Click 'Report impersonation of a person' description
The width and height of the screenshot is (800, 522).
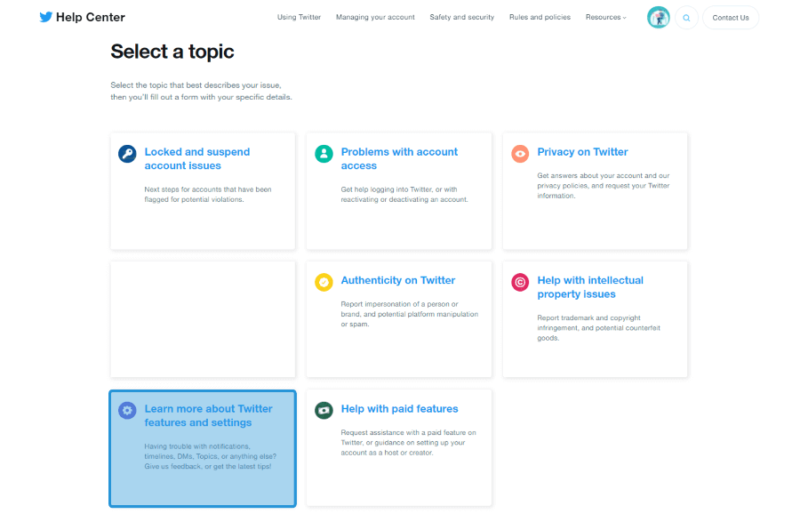[x=409, y=314]
